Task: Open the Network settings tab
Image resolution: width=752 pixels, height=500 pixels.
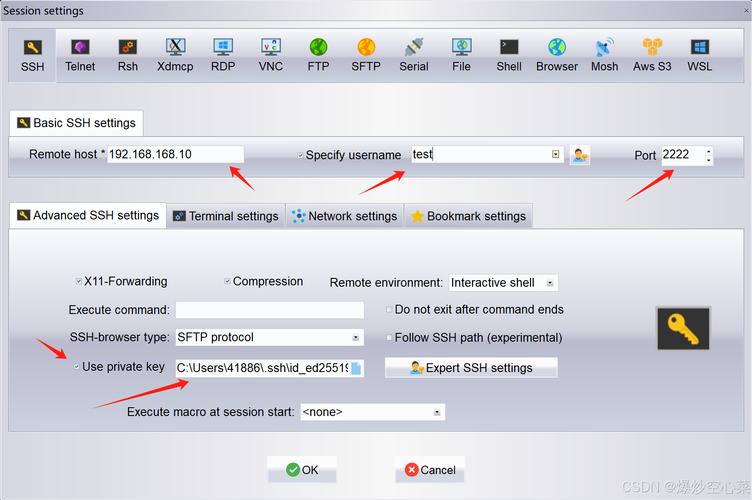Action: coord(344,216)
